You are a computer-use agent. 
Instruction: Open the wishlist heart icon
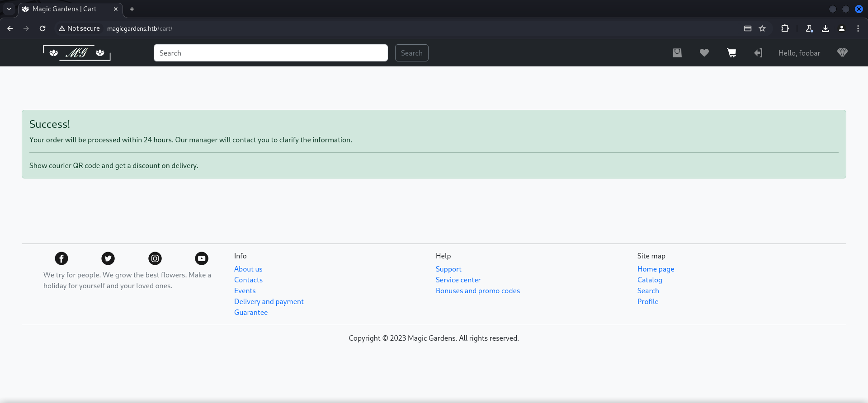(x=704, y=53)
